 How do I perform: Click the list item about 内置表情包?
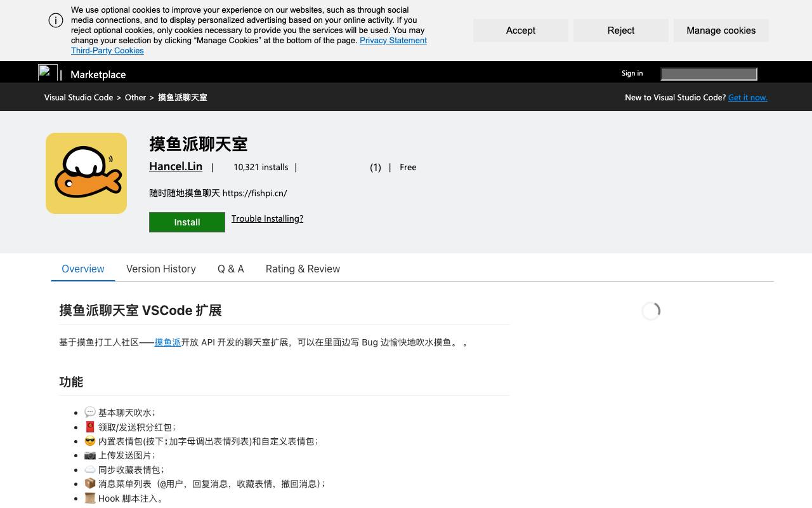click(201, 441)
